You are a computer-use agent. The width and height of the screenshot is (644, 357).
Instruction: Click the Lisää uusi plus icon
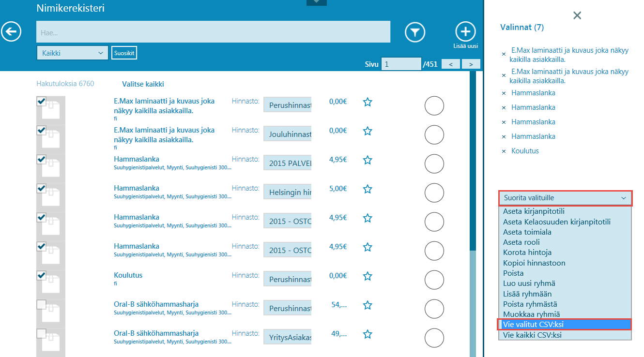pyautogui.click(x=465, y=32)
